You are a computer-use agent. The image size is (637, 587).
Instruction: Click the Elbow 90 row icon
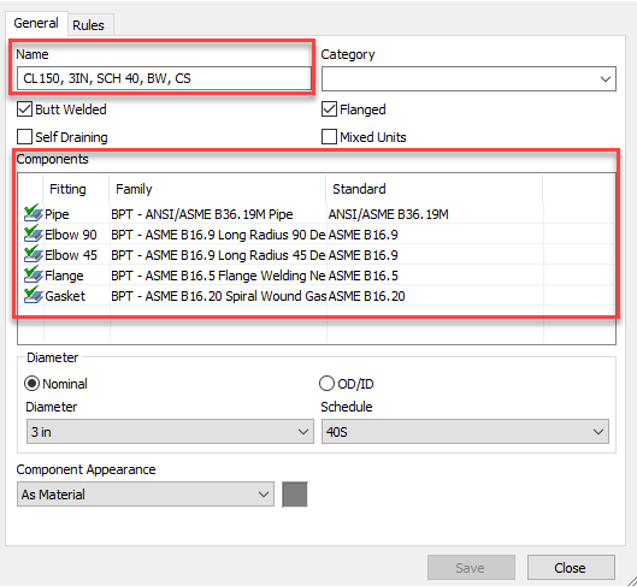33,235
